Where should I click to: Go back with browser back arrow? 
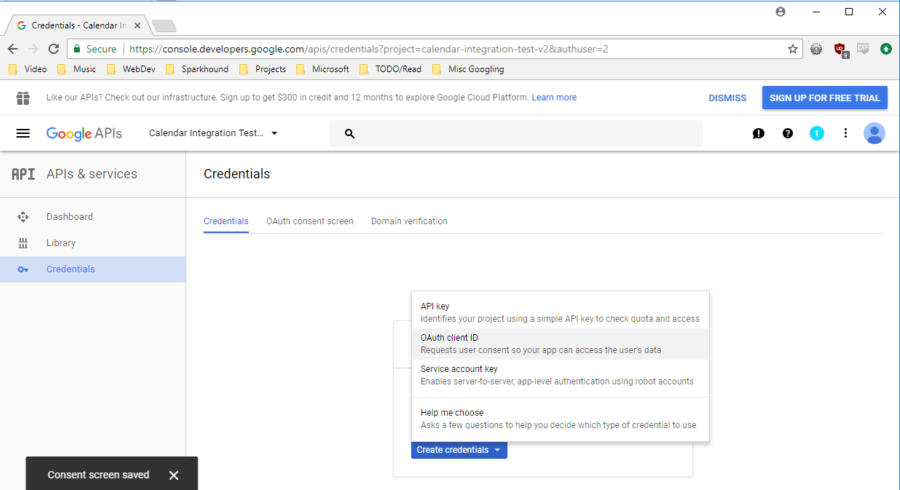[x=13, y=49]
